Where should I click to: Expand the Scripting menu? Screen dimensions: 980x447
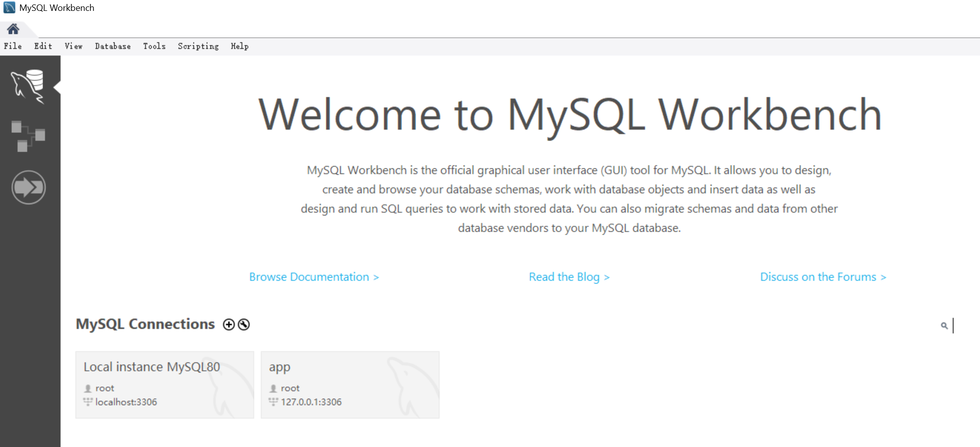coord(198,46)
